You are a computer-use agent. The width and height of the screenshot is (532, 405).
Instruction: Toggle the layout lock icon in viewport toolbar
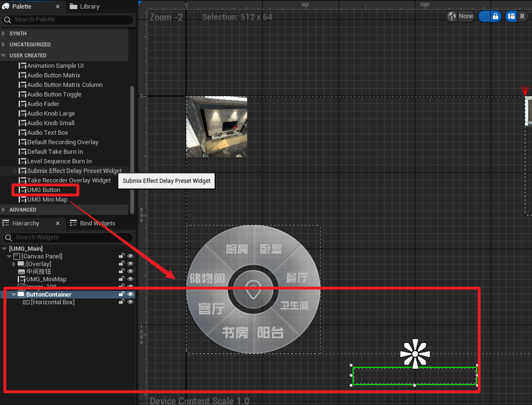pyautogui.click(x=496, y=16)
